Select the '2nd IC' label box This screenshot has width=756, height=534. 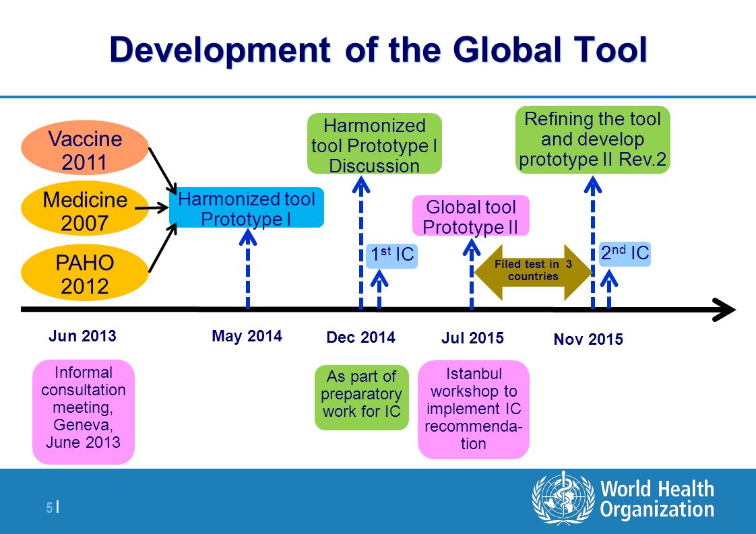click(625, 253)
